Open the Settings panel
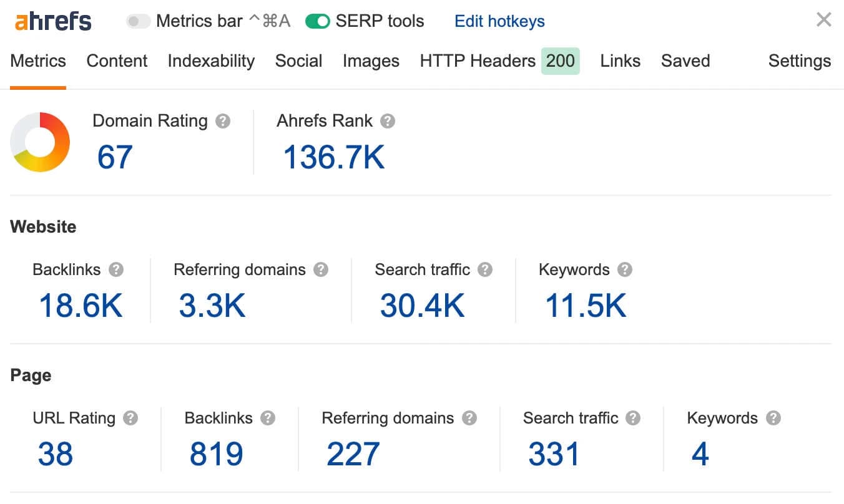Image resolution: width=844 pixels, height=504 pixels. (800, 61)
